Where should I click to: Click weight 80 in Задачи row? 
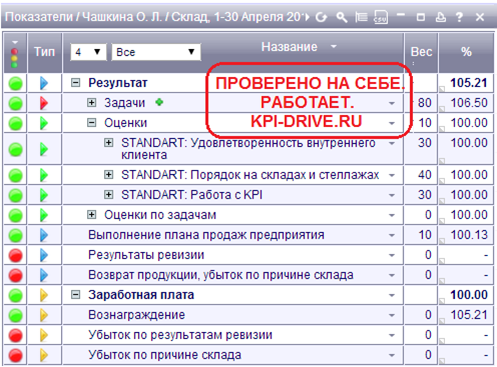425,103
